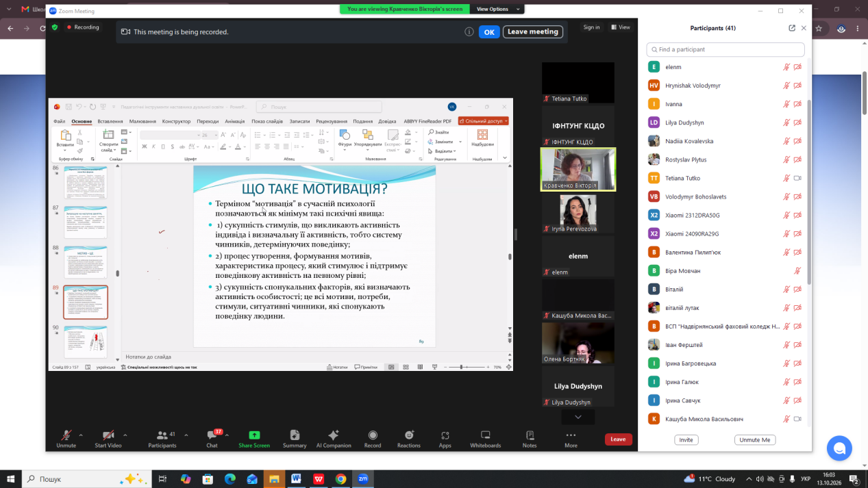Click the Invite button
This screenshot has height=488, width=868.
tap(686, 440)
